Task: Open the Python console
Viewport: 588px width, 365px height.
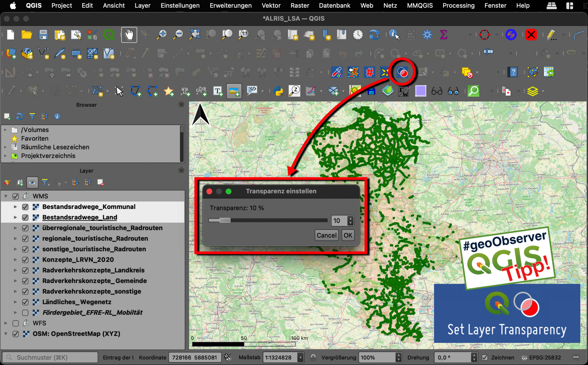Action: (x=278, y=91)
